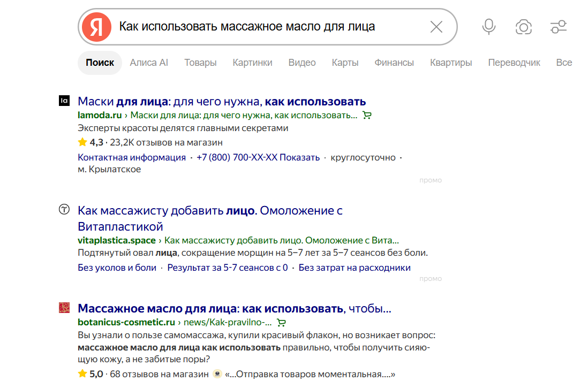Click '68 отзывов на магазин' text
Screen dimensions: 588x389
tap(159, 374)
